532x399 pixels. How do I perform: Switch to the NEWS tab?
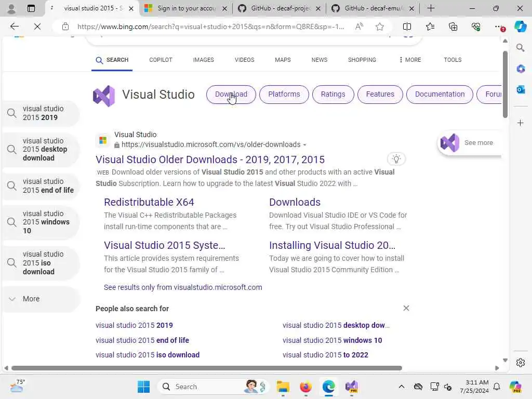pos(320,60)
